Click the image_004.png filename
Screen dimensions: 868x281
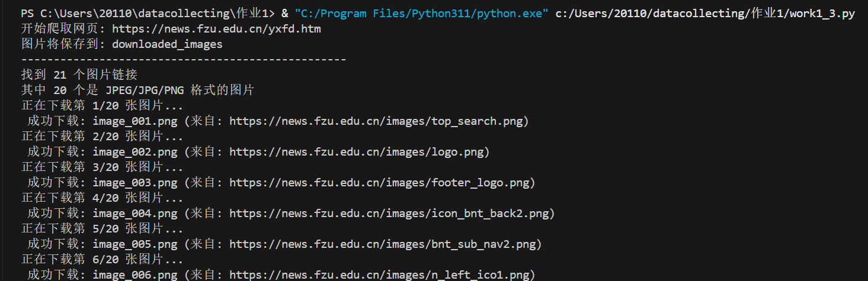coord(135,214)
